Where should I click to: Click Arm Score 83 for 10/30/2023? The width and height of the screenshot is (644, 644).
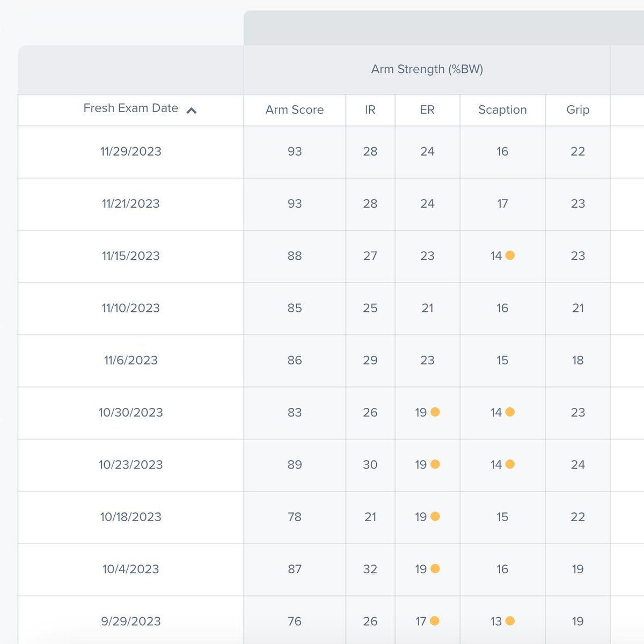click(x=295, y=413)
